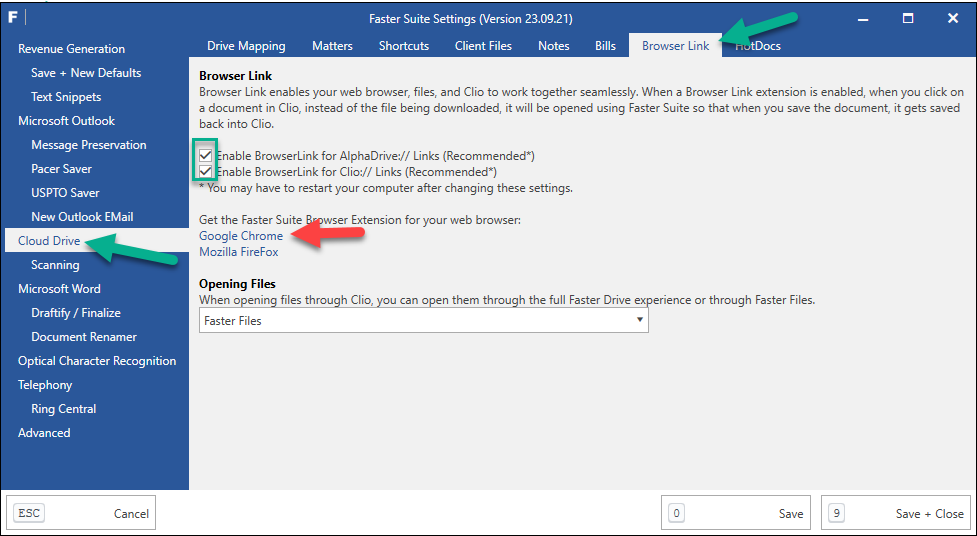Toggle BrowserLink for Clio:// Links checkbox
The image size is (977, 536).
(x=206, y=171)
